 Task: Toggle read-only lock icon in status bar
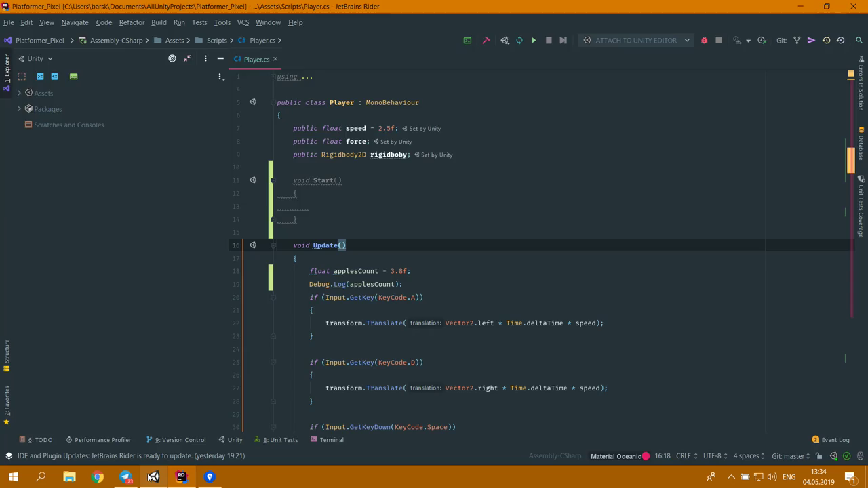pos(819,456)
